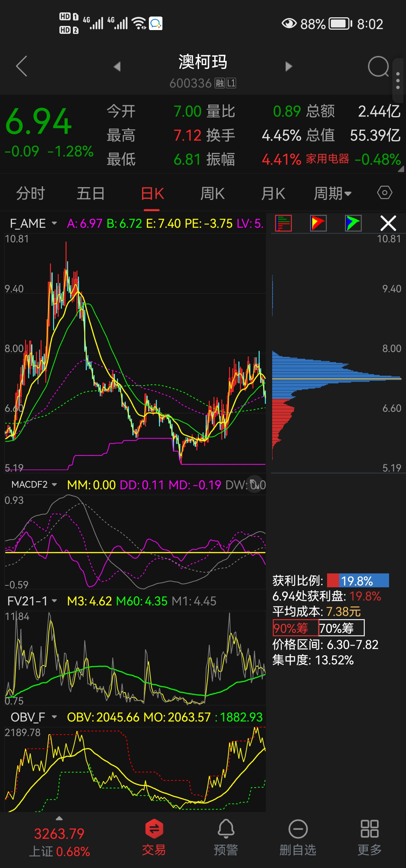Open the three-dot overflow menu

(398, 80)
